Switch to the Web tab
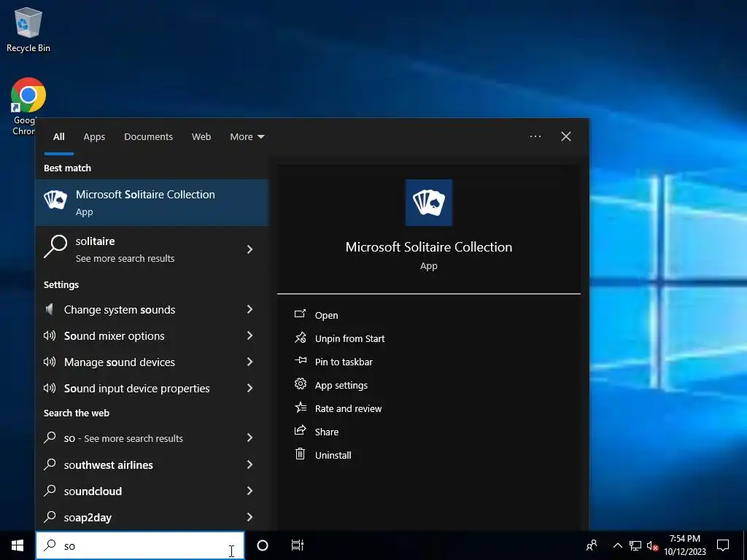 pyautogui.click(x=201, y=136)
